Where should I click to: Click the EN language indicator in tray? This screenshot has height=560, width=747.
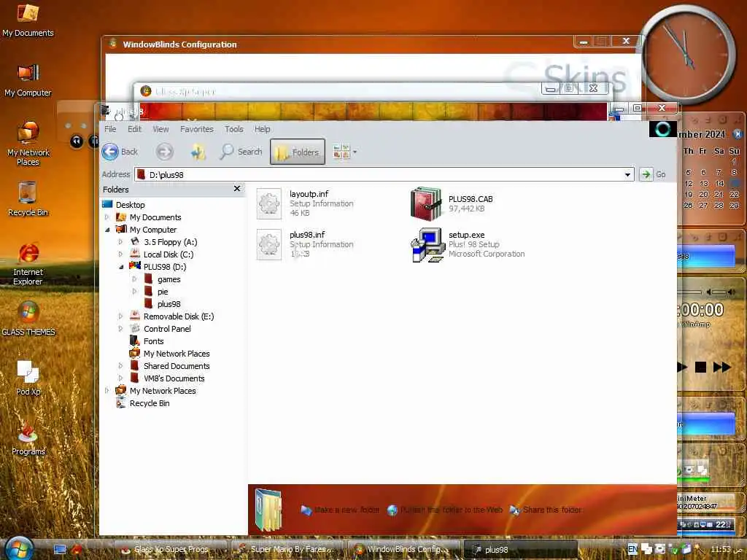(632, 549)
